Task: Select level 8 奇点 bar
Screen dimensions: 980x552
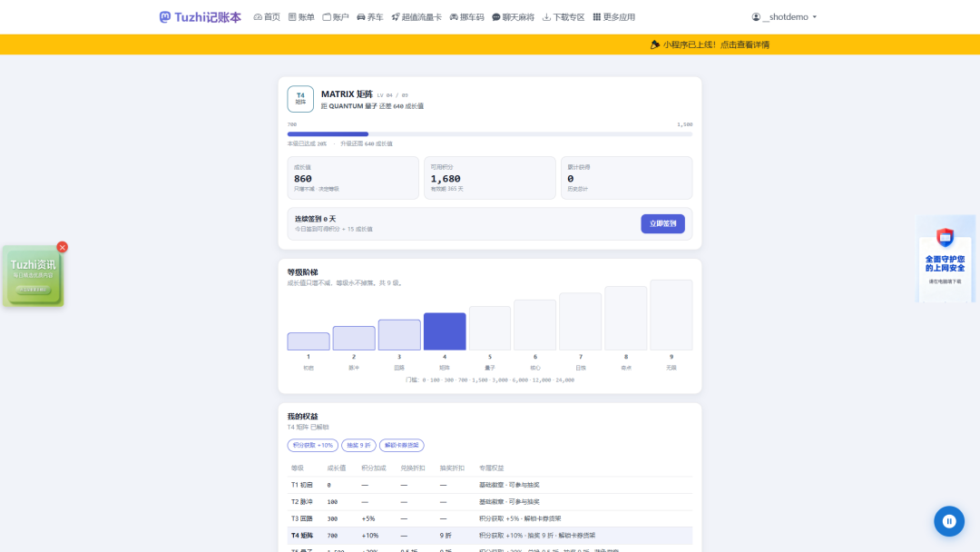Action: pos(625,318)
